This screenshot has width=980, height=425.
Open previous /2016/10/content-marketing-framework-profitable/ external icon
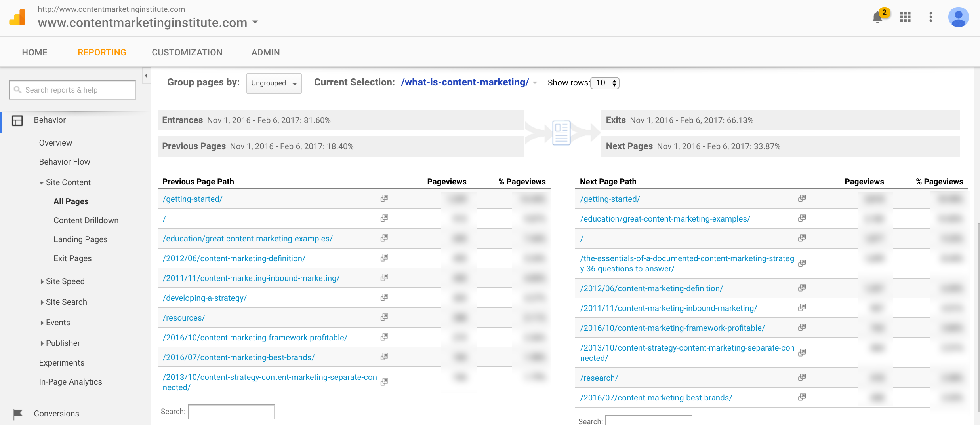point(384,337)
